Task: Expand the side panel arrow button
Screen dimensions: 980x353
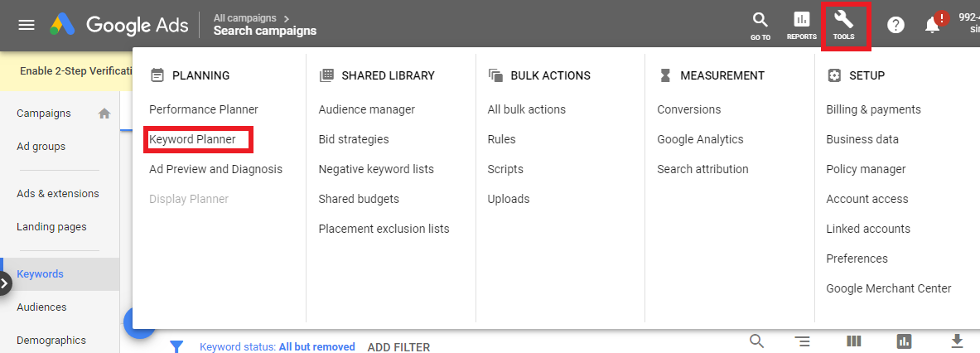Action: pyautogui.click(x=5, y=283)
